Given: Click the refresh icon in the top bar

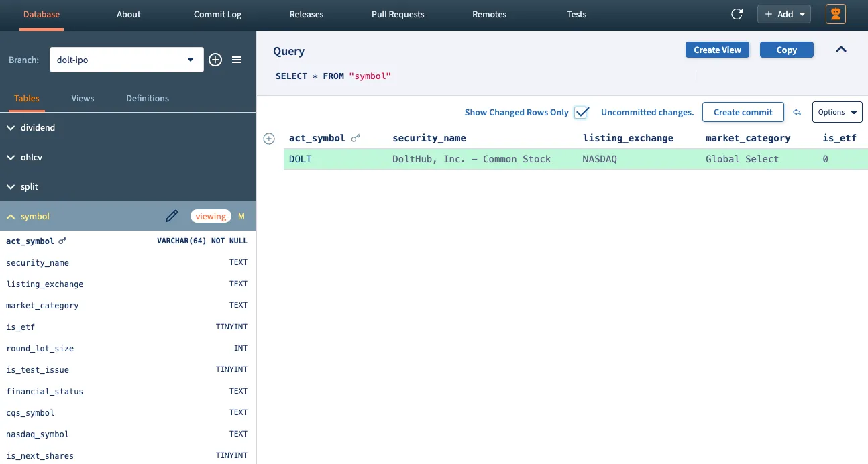Looking at the screenshot, I should click(x=737, y=14).
